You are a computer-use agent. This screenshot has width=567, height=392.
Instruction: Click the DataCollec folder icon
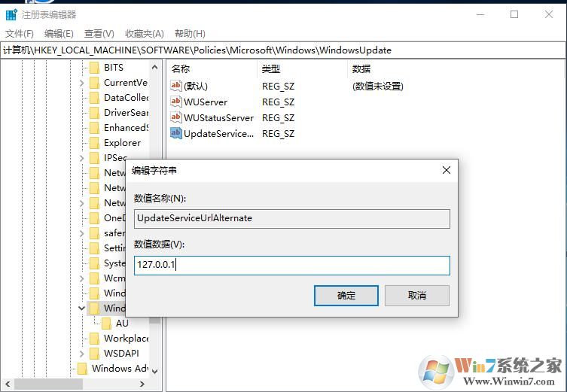click(94, 98)
